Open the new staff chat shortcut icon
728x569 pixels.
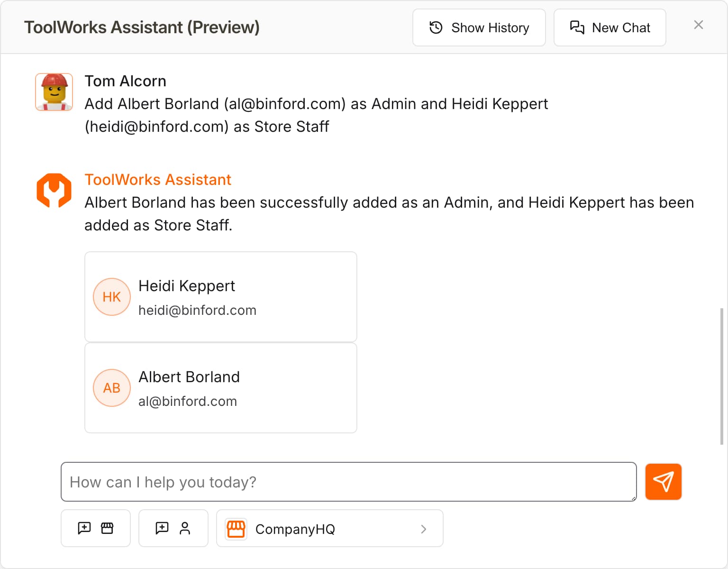pos(173,528)
